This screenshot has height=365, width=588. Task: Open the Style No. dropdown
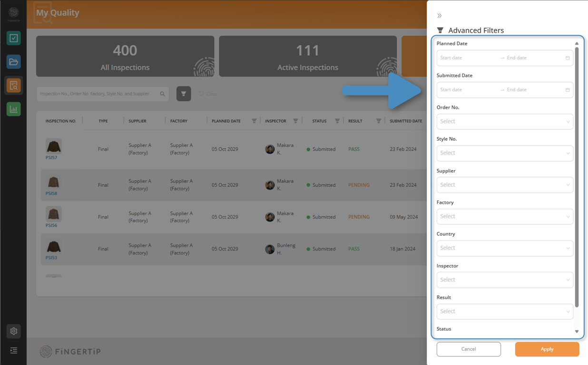pos(505,153)
